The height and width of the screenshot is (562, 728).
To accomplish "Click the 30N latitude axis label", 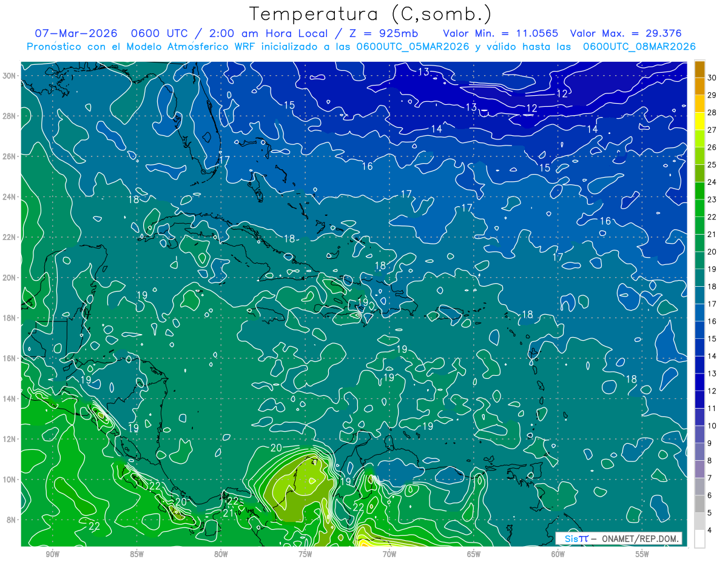I will pos(9,75).
